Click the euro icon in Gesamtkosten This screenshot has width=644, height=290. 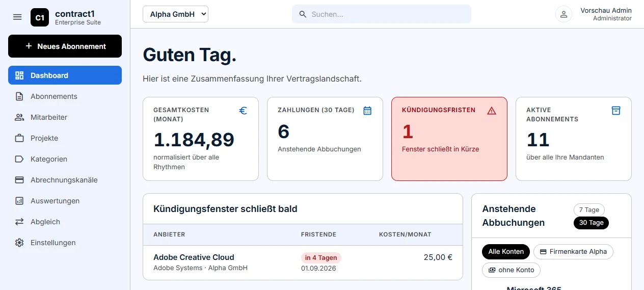coord(243,111)
